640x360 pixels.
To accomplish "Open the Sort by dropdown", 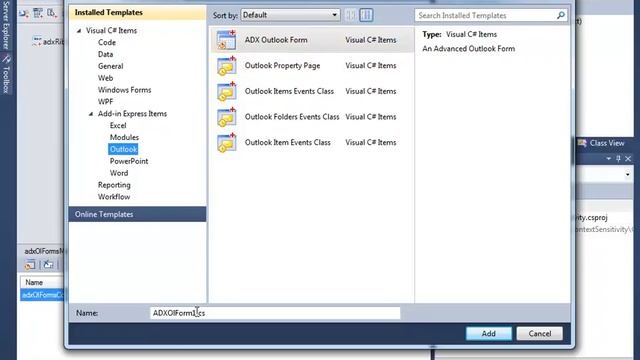I will coord(290,15).
